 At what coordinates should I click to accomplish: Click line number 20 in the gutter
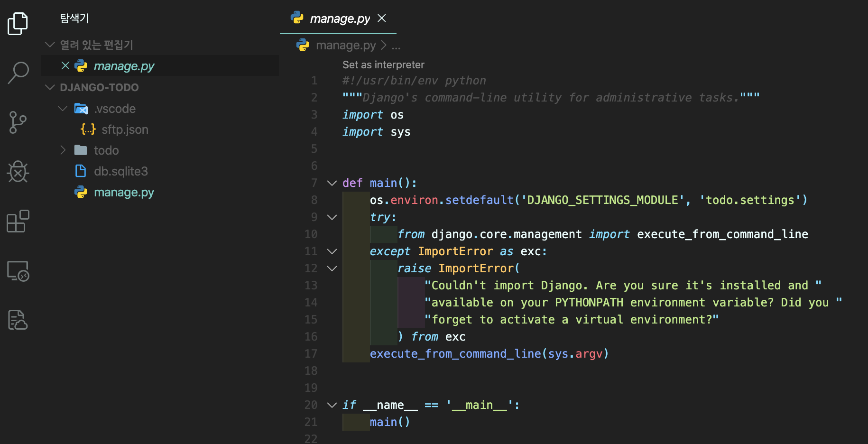point(311,405)
